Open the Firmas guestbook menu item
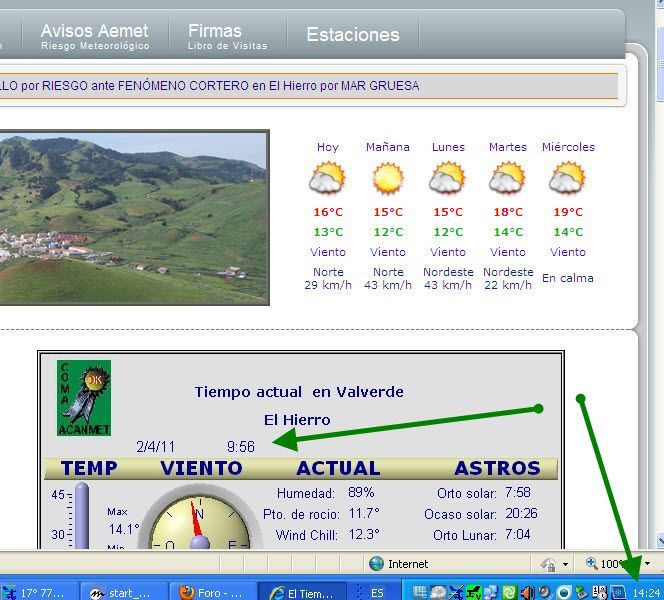Image resolution: width=664 pixels, height=600 pixels. coord(227,36)
